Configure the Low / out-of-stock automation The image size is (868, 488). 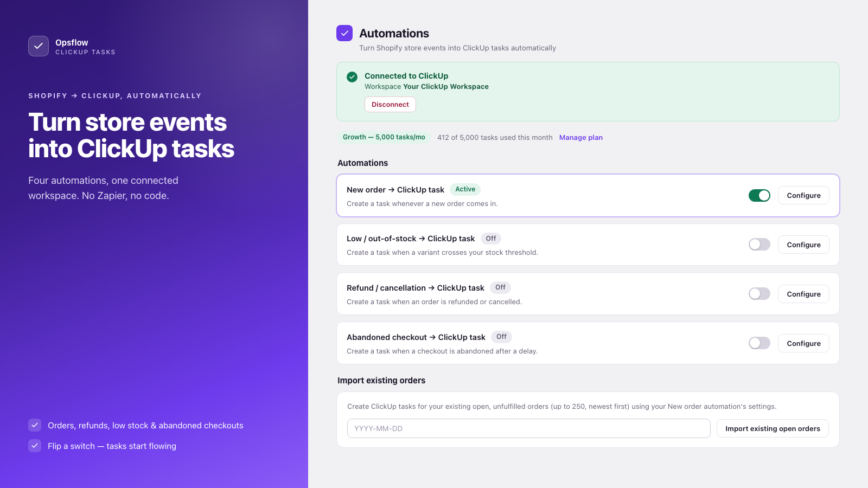click(x=803, y=245)
